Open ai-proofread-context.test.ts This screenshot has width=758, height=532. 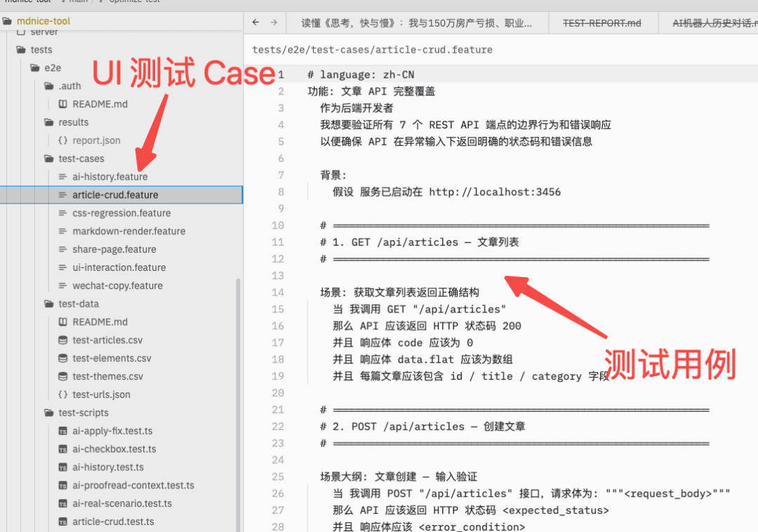click(133, 485)
